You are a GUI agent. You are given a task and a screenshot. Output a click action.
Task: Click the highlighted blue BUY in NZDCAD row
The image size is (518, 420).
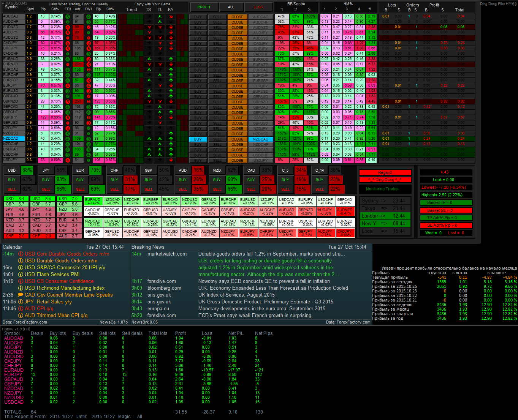pos(198,139)
